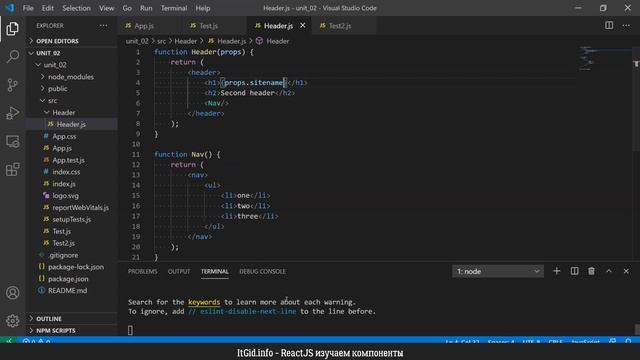
Task: Switch to the Output panel tab
Action: (x=179, y=271)
